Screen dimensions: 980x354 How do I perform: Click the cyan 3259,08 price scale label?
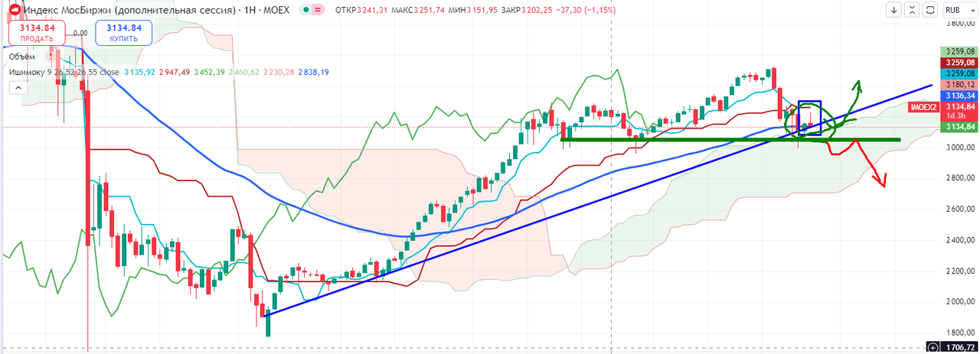[x=959, y=74]
